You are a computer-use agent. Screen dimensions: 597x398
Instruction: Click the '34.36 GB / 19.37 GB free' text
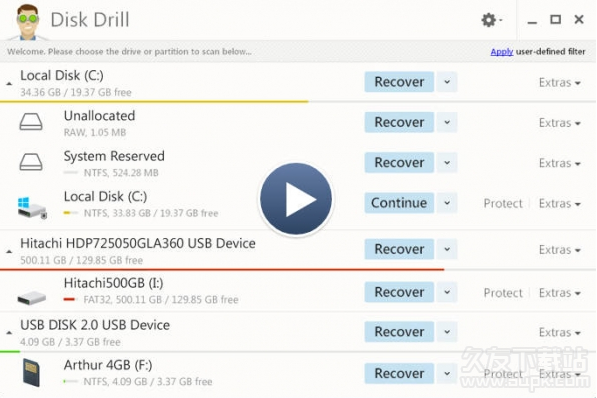click(76, 93)
